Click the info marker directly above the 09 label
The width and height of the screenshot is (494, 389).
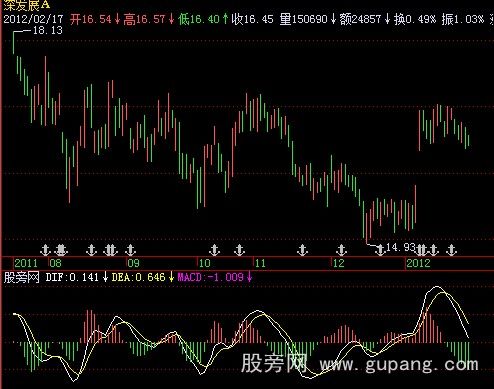(130, 250)
